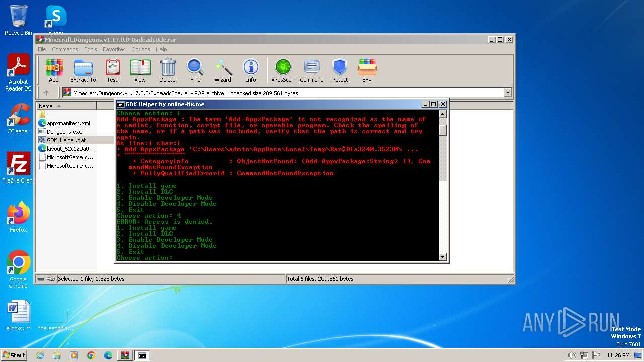Click the Comment toolbar icon
Screen dimensions: 644x362
click(311, 70)
